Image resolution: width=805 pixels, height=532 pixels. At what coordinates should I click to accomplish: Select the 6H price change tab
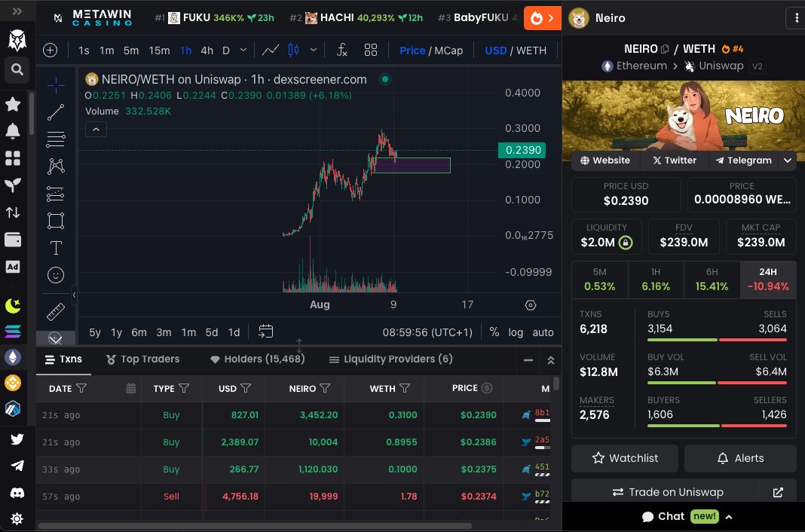pyautogui.click(x=712, y=280)
